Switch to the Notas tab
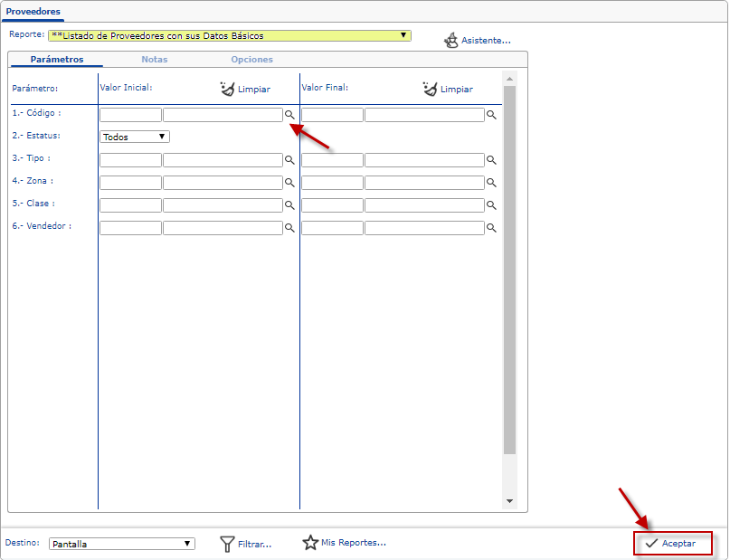730x560 pixels. pyautogui.click(x=154, y=60)
